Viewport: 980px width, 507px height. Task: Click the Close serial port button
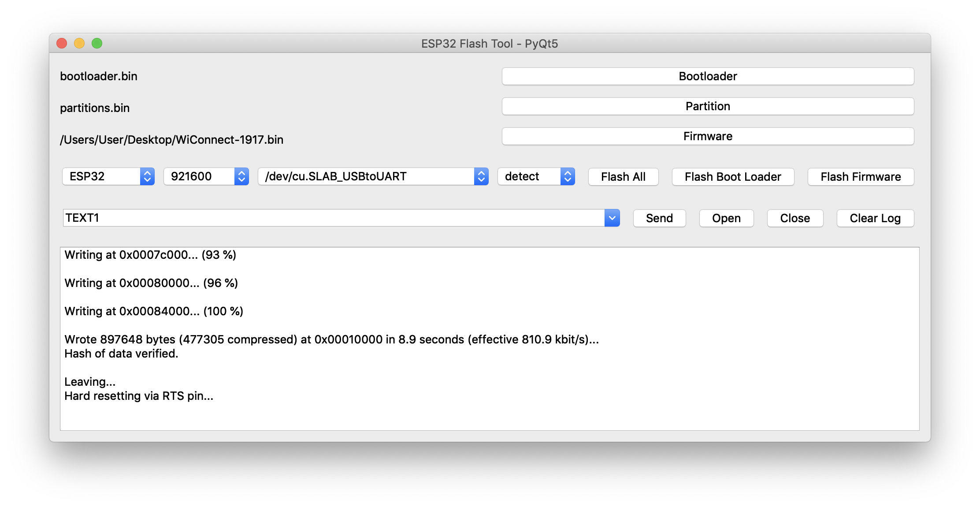(x=795, y=218)
